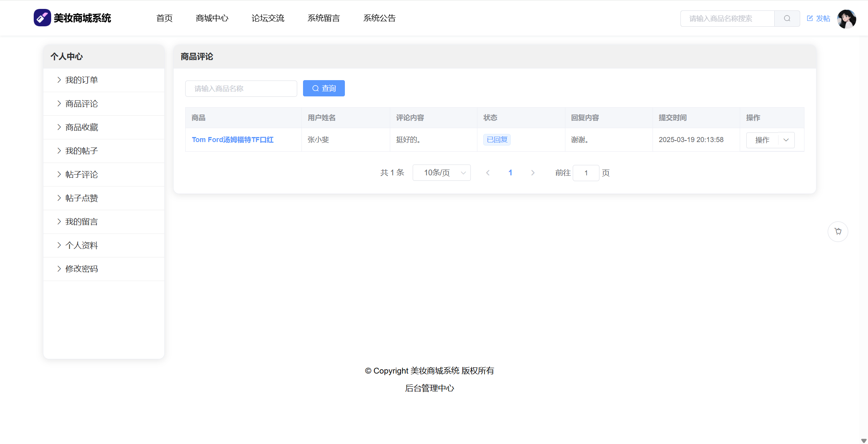868x444 pixels.
Task: Select 修改密码 in the sidebar
Action: 81,269
